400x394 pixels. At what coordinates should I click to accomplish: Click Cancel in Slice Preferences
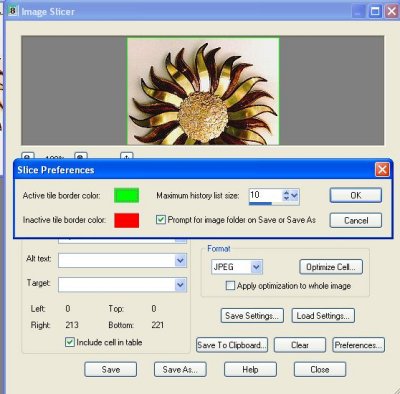pyautogui.click(x=356, y=220)
